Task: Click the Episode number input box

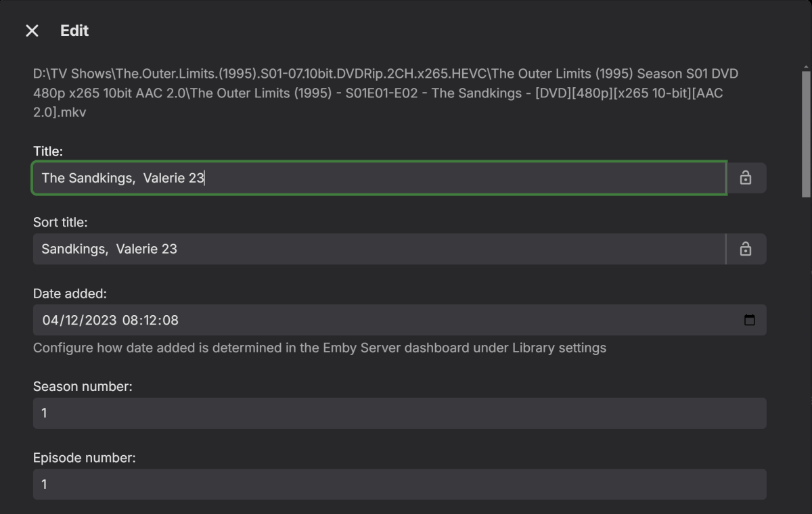Action: tap(399, 484)
